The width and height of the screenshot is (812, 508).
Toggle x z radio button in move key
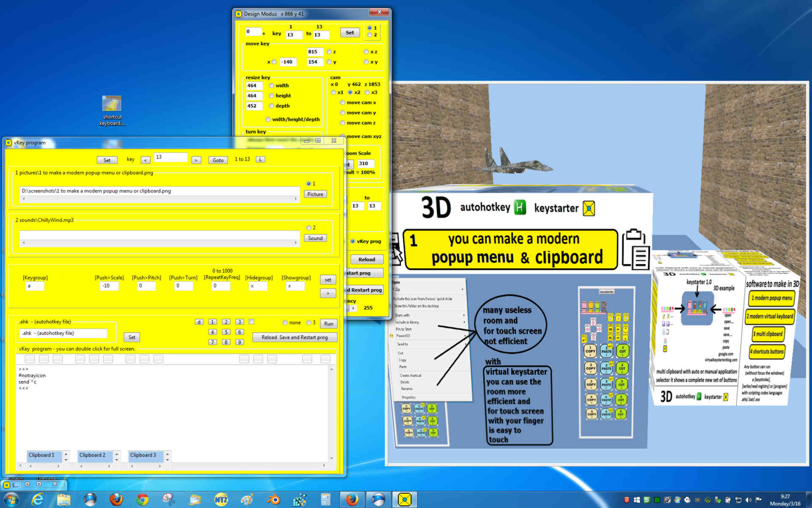[366, 52]
